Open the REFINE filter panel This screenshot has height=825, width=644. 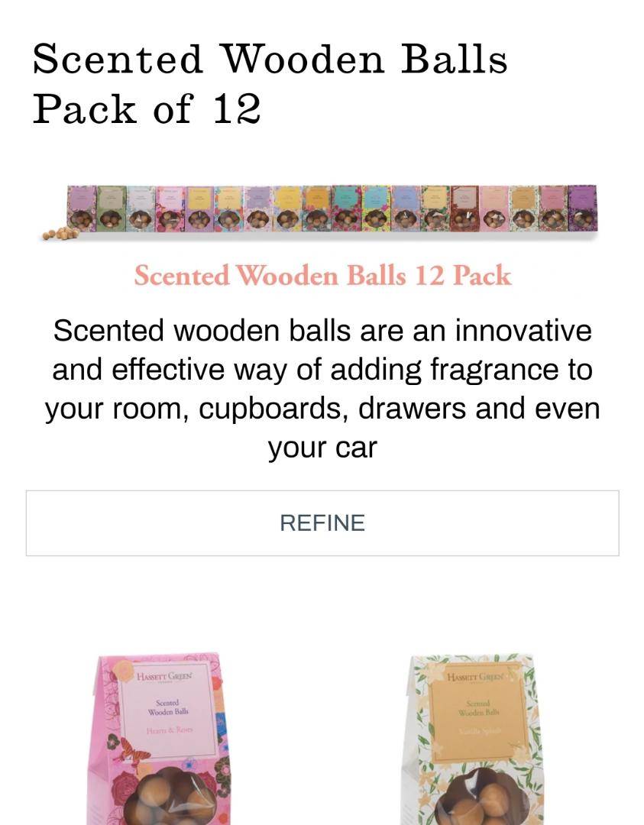[x=322, y=523]
